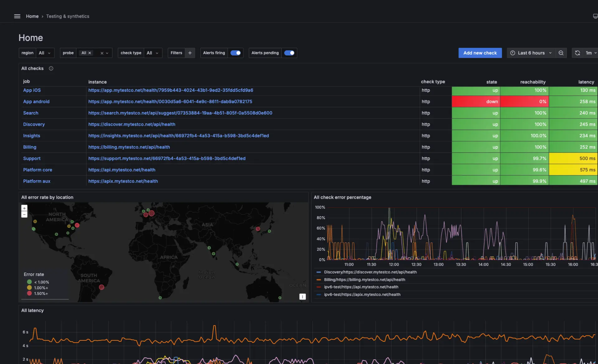Clear the probe selection with X
The width and height of the screenshot is (598, 364).
102,53
